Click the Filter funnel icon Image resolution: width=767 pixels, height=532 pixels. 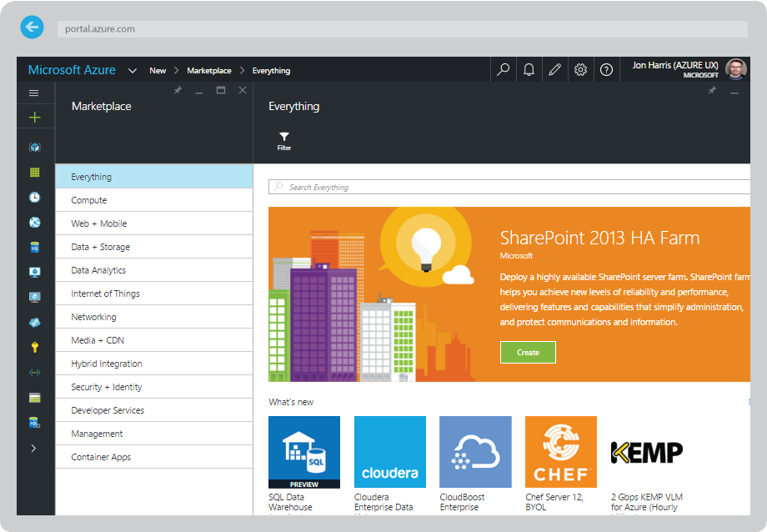(284, 140)
